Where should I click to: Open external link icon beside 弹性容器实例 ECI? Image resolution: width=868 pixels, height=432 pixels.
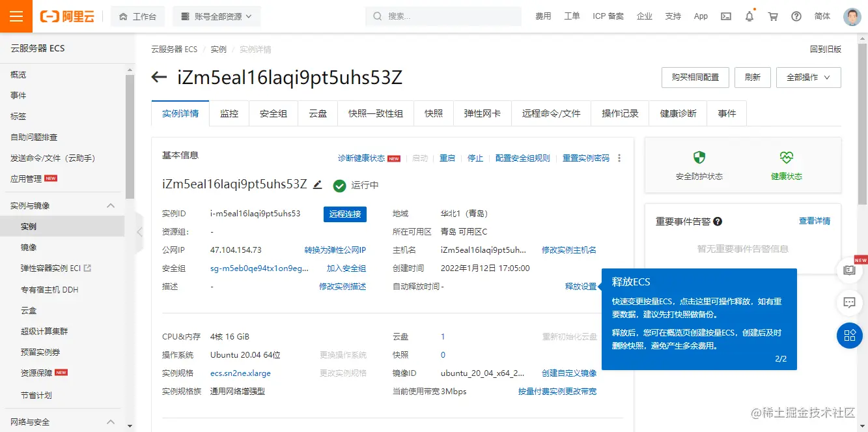tap(88, 268)
